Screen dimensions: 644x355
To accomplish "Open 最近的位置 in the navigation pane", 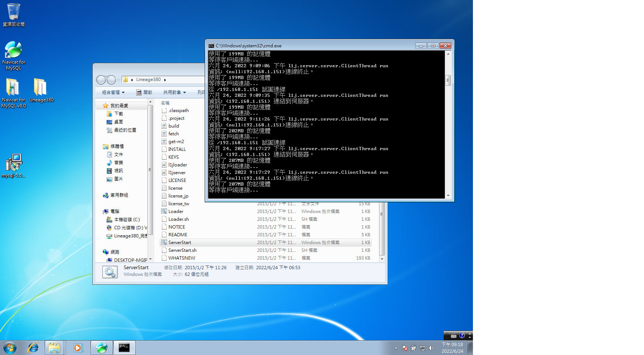I will tap(121, 130).
